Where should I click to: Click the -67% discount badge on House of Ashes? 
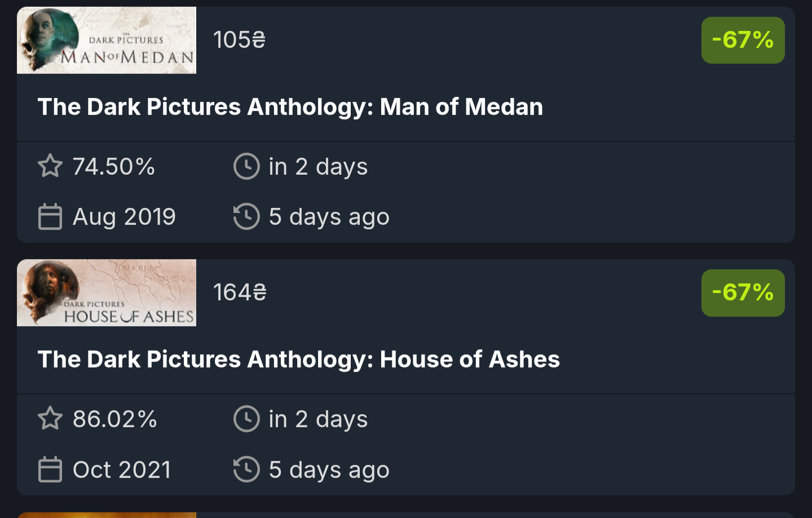coord(743,293)
